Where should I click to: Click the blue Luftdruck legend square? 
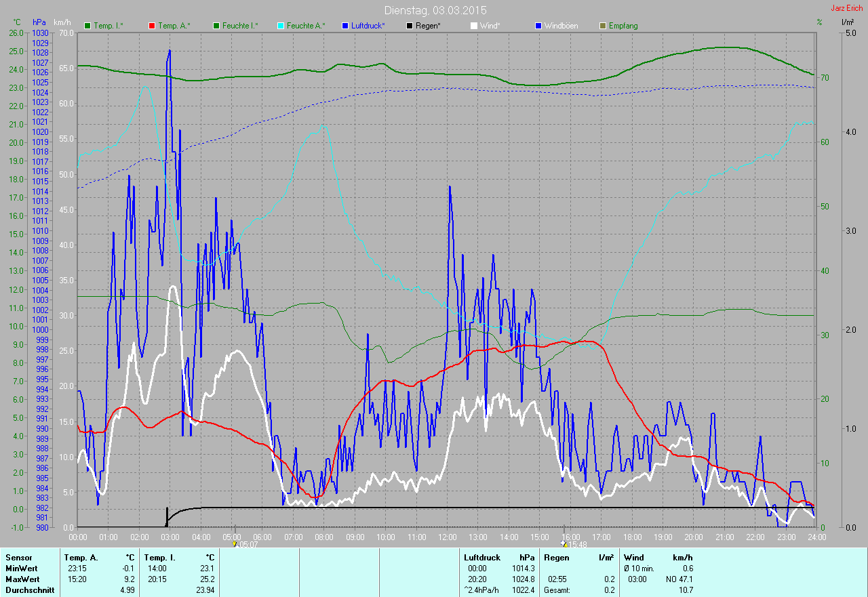[x=345, y=26]
